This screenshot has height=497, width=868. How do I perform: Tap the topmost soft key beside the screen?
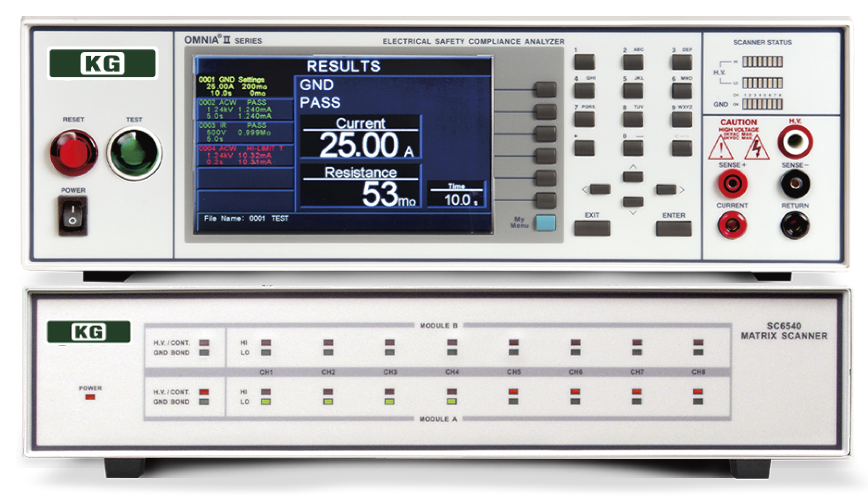[546, 89]
